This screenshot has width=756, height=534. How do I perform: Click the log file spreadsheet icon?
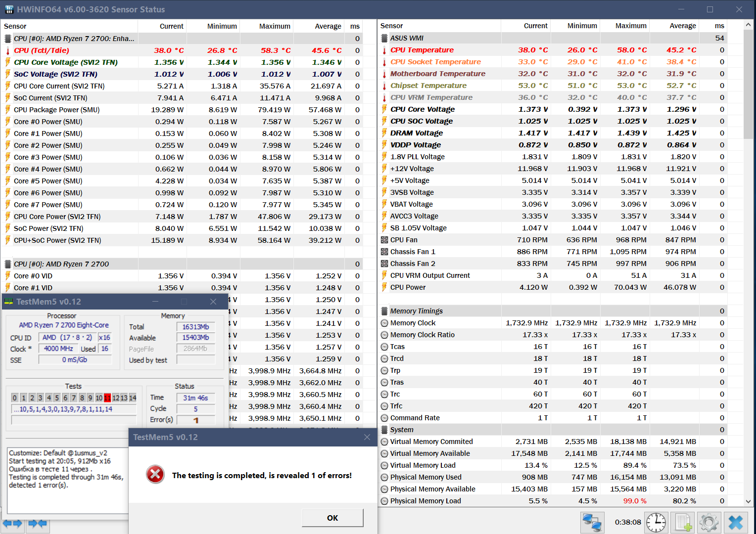point(683,522)
